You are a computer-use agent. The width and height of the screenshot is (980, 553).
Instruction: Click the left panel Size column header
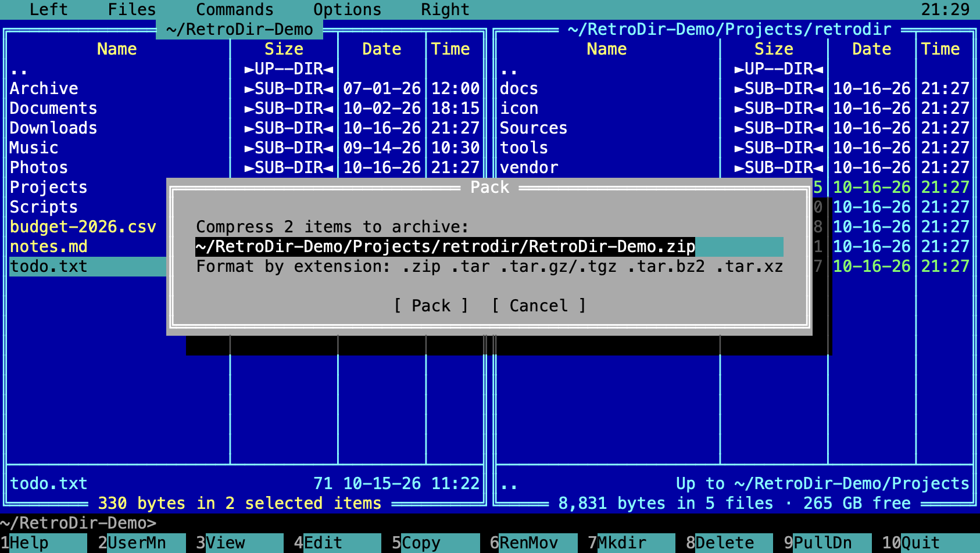tap(284, 49)
